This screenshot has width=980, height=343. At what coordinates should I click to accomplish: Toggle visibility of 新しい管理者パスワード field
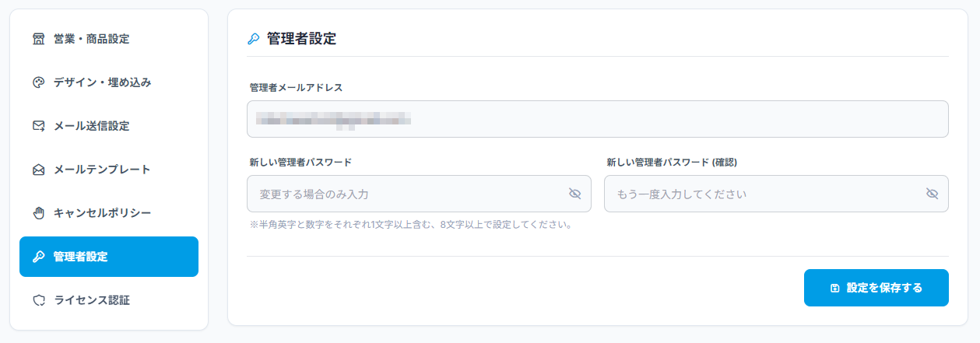(575, 194)
